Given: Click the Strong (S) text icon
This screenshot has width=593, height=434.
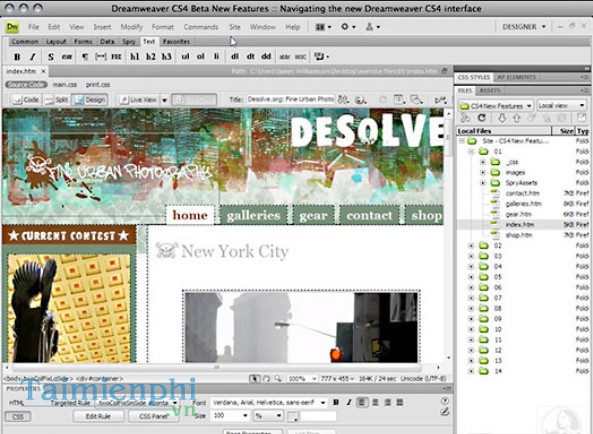Looking at the screenshot, I should (51, 57).
